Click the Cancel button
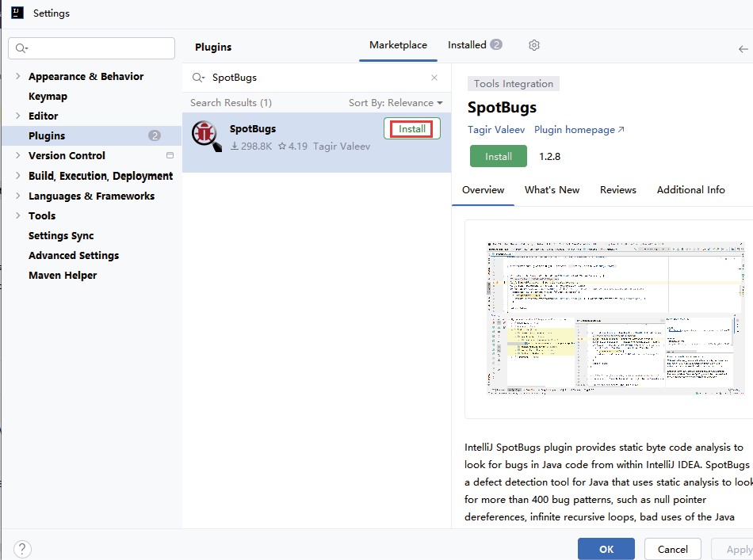This screenshot has height=560, width=753. (x=672, y=549)
